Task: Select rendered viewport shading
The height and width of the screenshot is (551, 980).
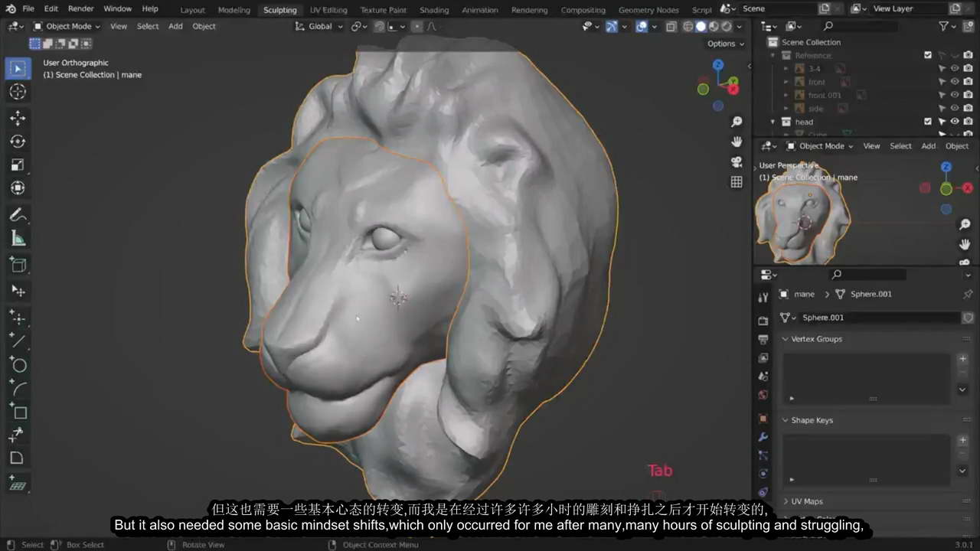Action: 727,26
